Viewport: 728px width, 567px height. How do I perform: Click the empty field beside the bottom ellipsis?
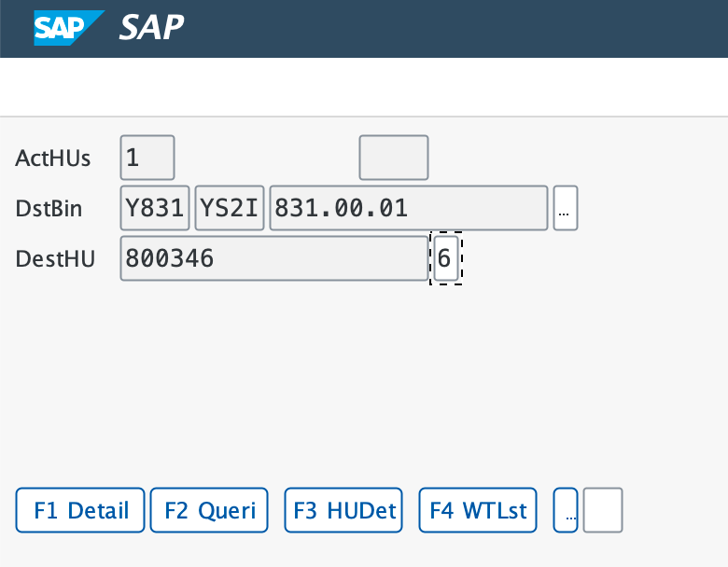pos(602,510)
